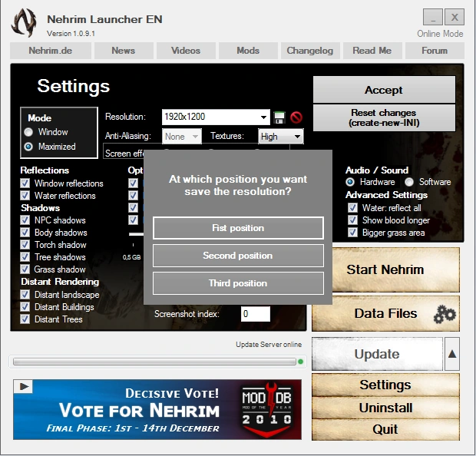476x456 pixels.
Task: Open Data Files
Action: click(385, 314)
